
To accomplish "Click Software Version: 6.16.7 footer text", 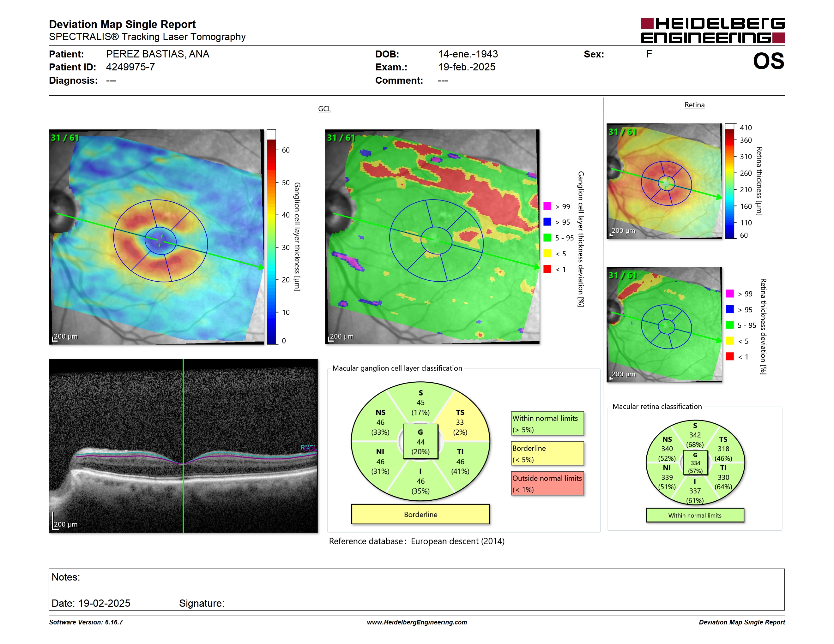I will [x=86, y=622].
